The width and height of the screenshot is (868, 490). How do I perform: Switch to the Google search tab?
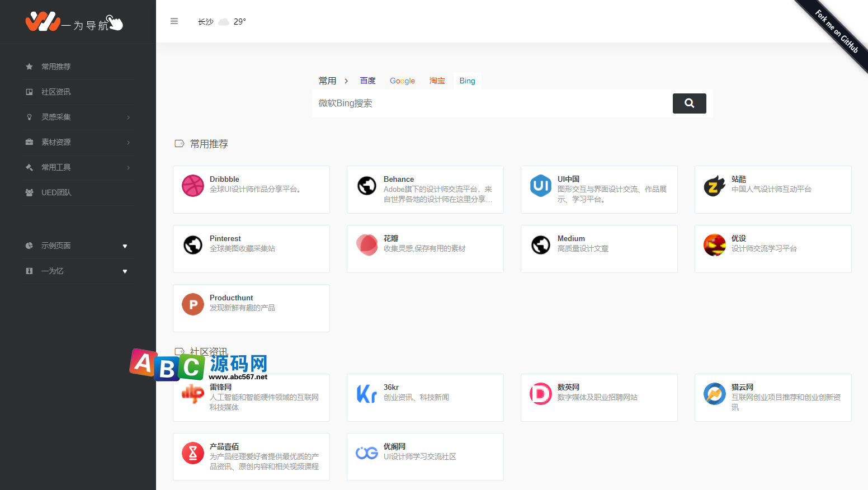coord(402,81)
